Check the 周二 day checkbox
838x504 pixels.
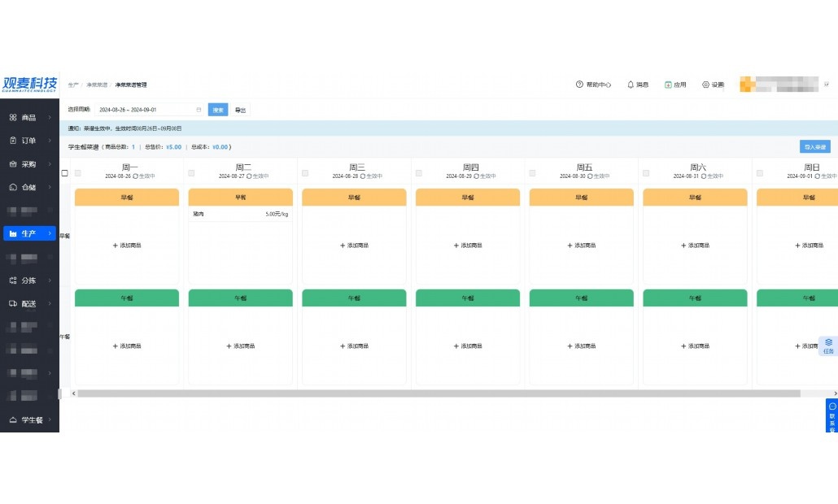(x=191, y=173)
